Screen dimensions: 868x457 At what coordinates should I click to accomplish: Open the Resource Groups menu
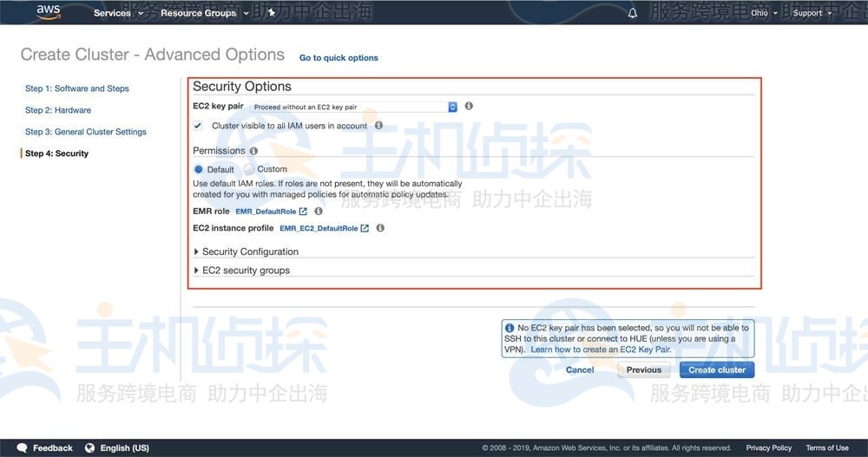tap(204, 13)
